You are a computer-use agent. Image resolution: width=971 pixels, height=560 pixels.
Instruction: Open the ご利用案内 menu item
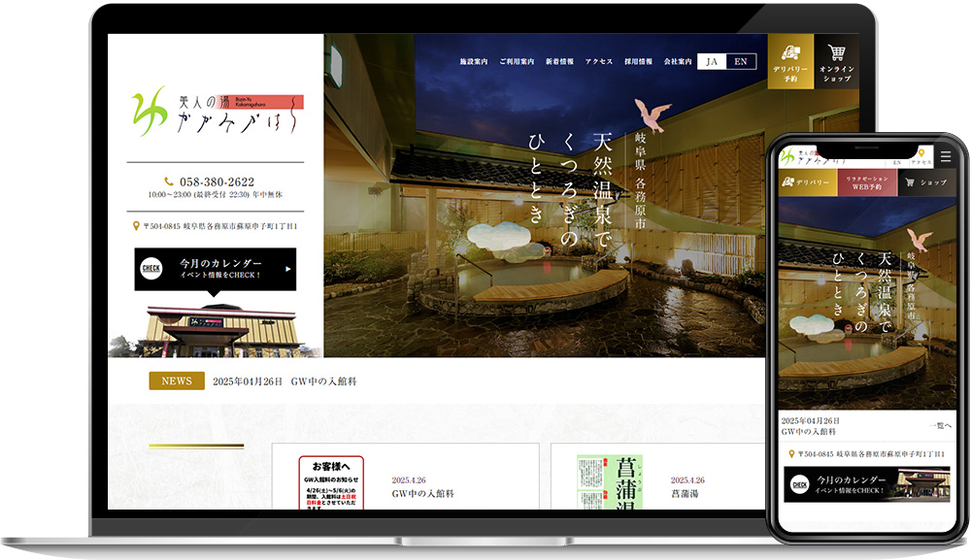[x=517, y=62]
